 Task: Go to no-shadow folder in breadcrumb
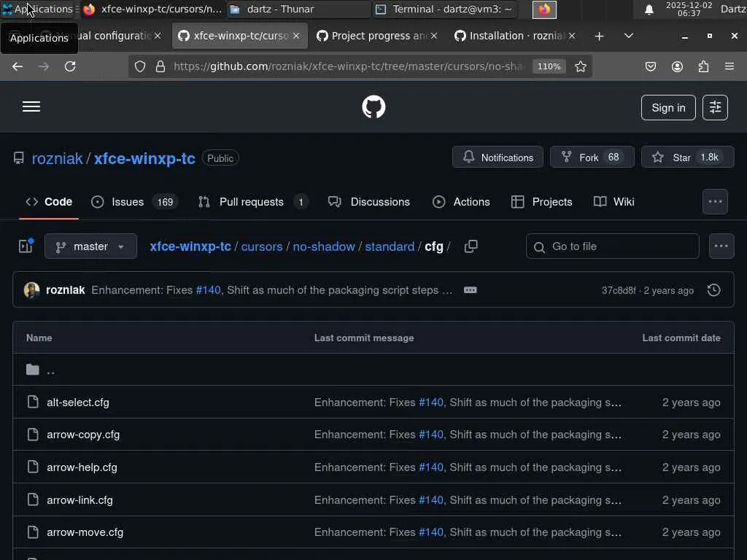323,246
